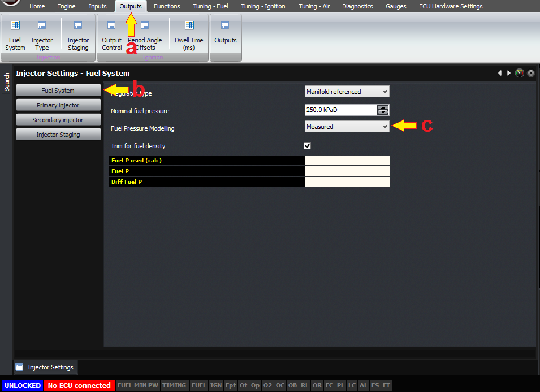The image size is (540, 392).
Task: Switch to the Diagnostics tab
Action: coord(357,6)
